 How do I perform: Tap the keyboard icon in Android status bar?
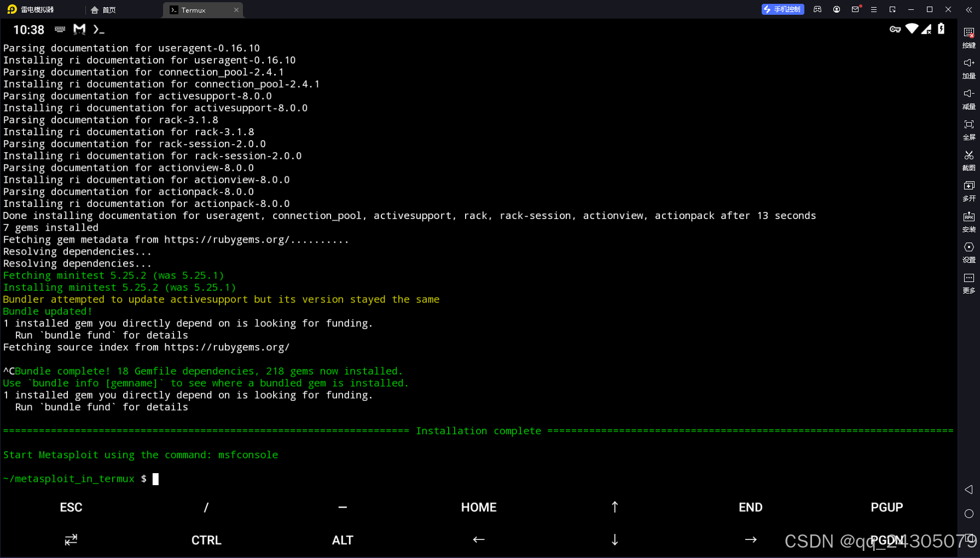[60, 30]
